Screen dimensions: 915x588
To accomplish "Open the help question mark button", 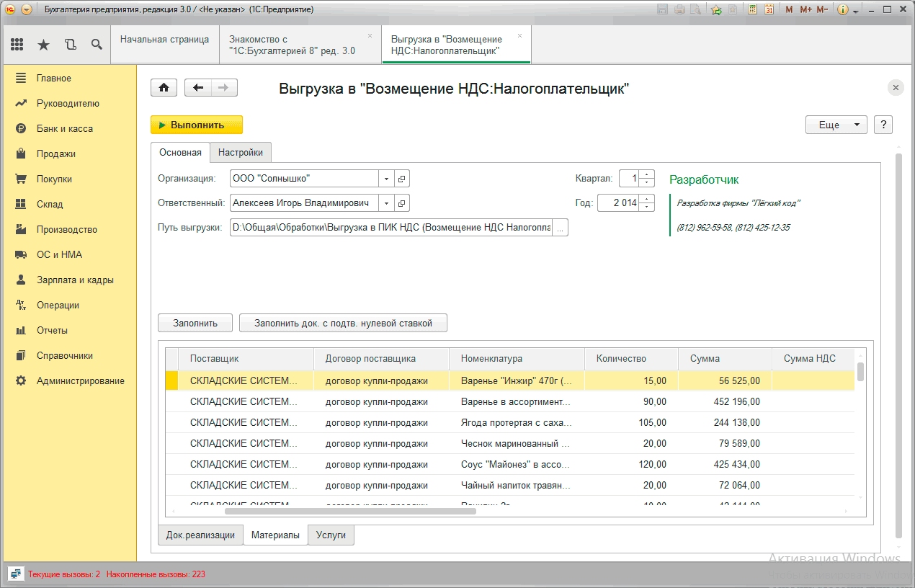I will pyautogui.click(x=883, y=125).
